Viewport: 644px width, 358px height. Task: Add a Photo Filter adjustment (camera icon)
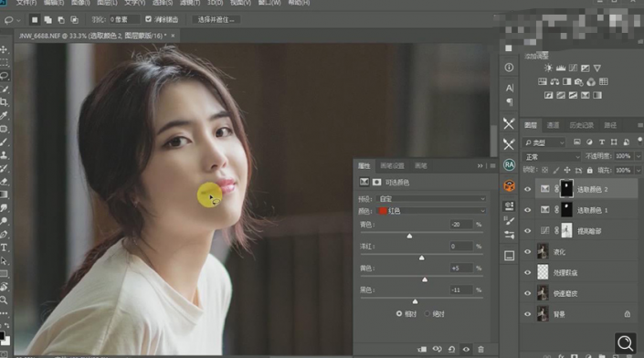click(x=579, y=81)
